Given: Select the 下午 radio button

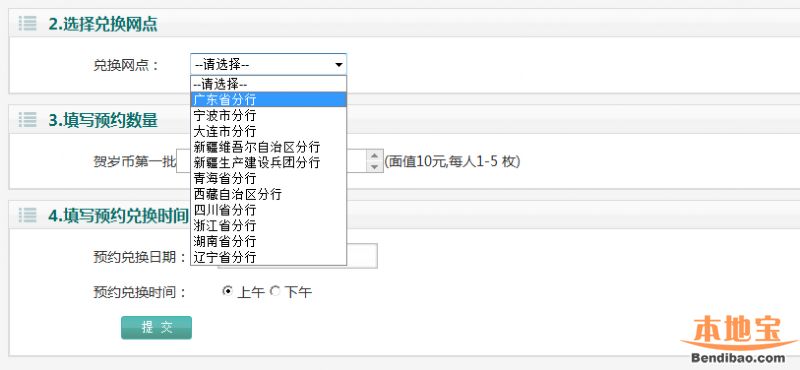Looking at the screenshot, I should tap(274, 291).
